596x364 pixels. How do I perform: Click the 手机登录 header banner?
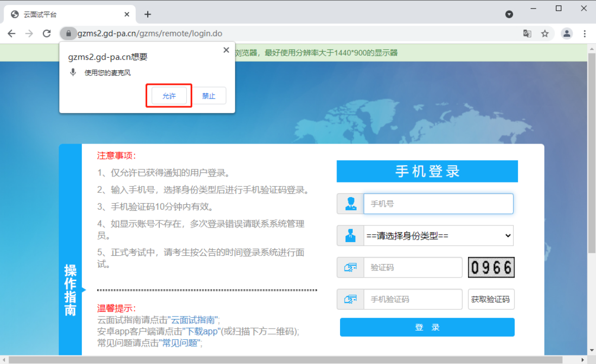point(427,171)
